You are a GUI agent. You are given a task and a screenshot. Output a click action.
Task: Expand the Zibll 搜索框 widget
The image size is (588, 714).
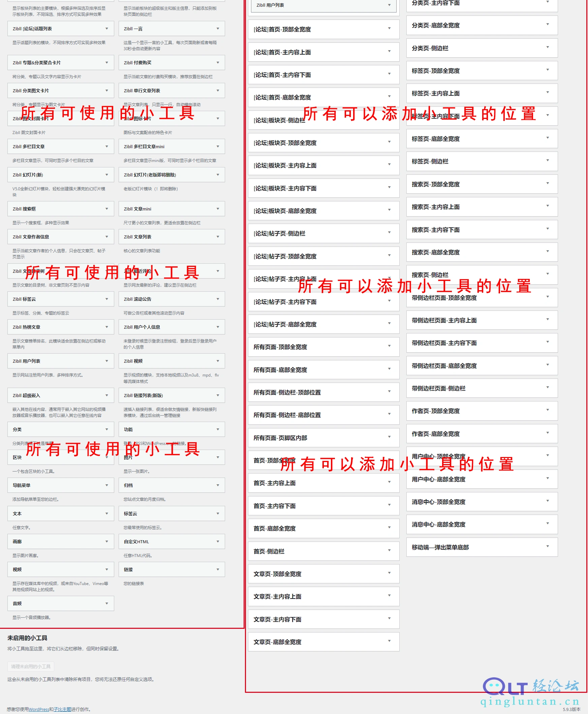61,209
